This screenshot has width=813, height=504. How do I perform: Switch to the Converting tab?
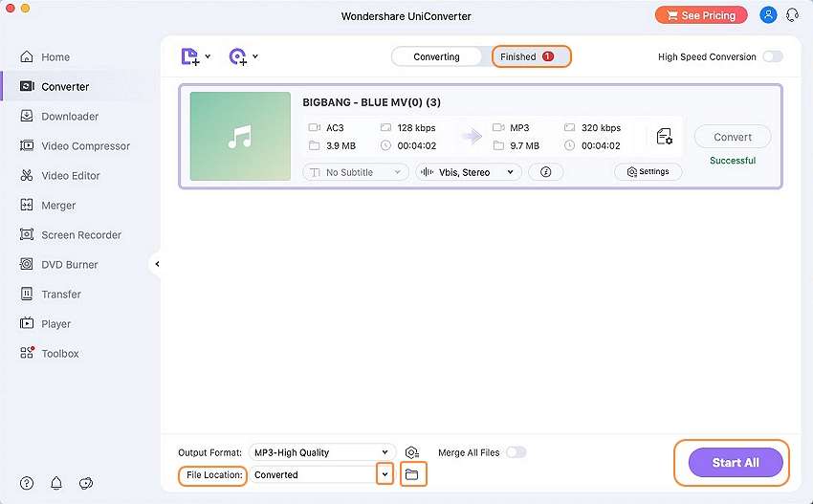[x=436, y=56]
